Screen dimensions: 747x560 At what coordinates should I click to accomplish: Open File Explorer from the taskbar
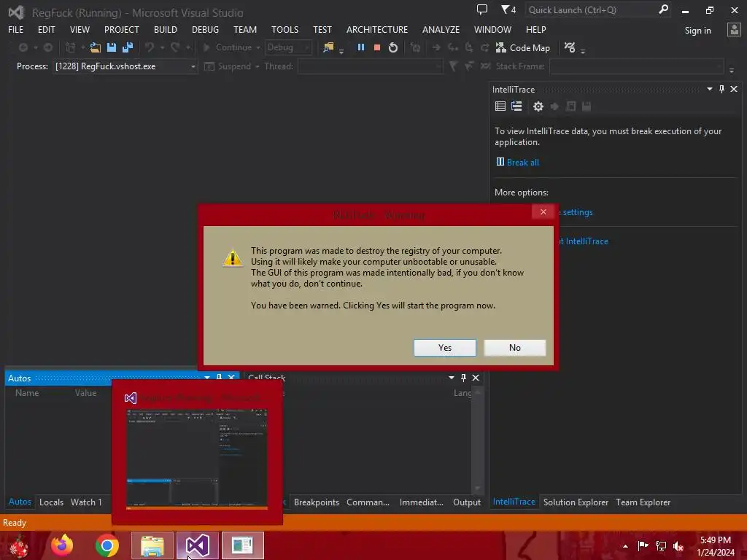pos(152,545)
